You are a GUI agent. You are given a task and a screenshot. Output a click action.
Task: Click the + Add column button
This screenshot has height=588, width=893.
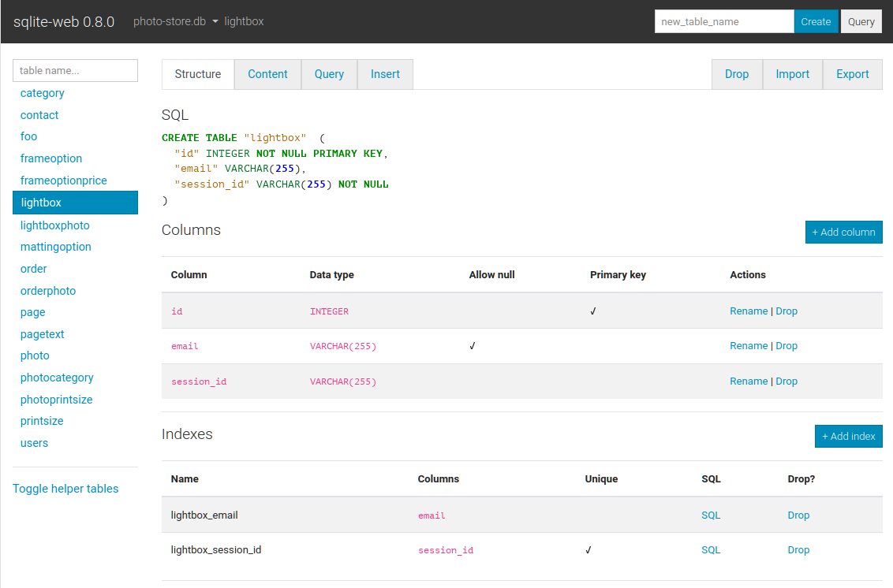pyautogui.click(x=843, y=233)
